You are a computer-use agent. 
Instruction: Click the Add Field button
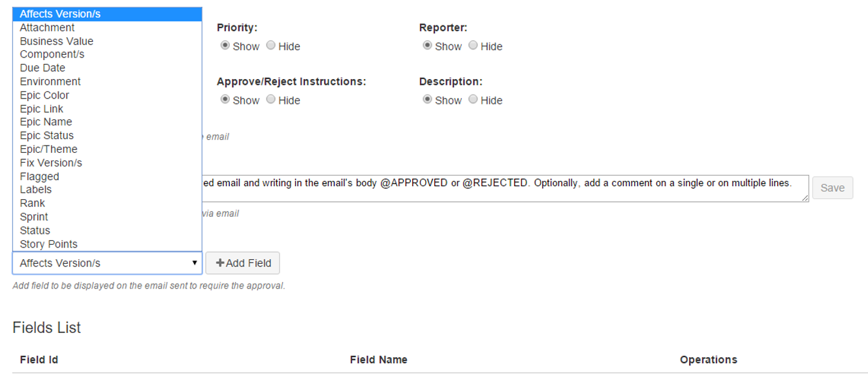242,263
